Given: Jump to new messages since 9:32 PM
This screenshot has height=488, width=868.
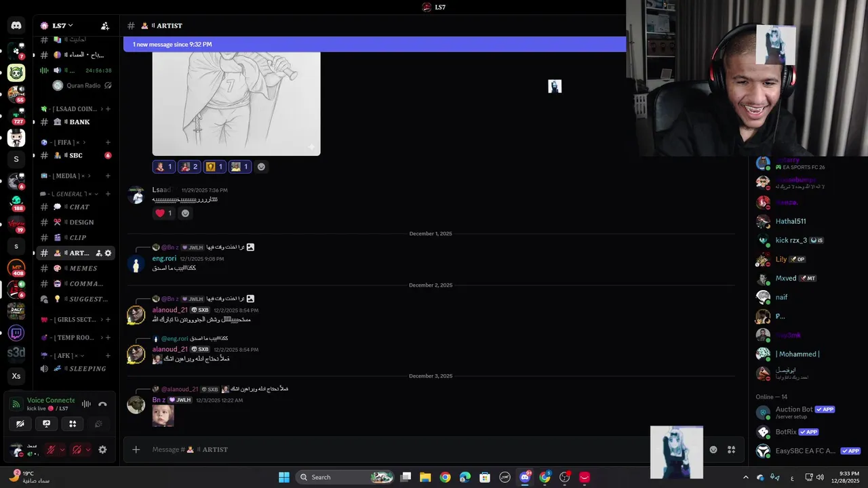Looking at the screenshot, I should click(x=374, y=44).
